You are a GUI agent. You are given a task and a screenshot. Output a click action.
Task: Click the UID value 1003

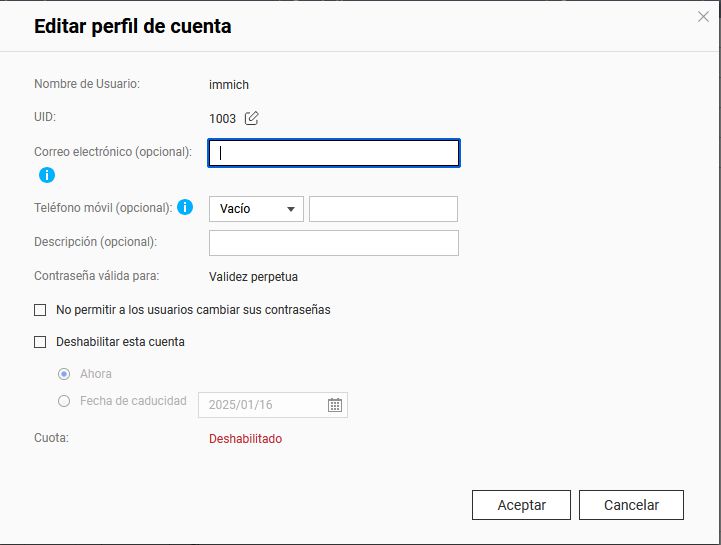pos(222,119)
